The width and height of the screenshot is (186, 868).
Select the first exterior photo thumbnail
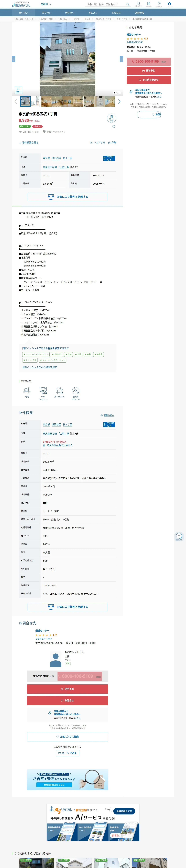coord(25,101)
